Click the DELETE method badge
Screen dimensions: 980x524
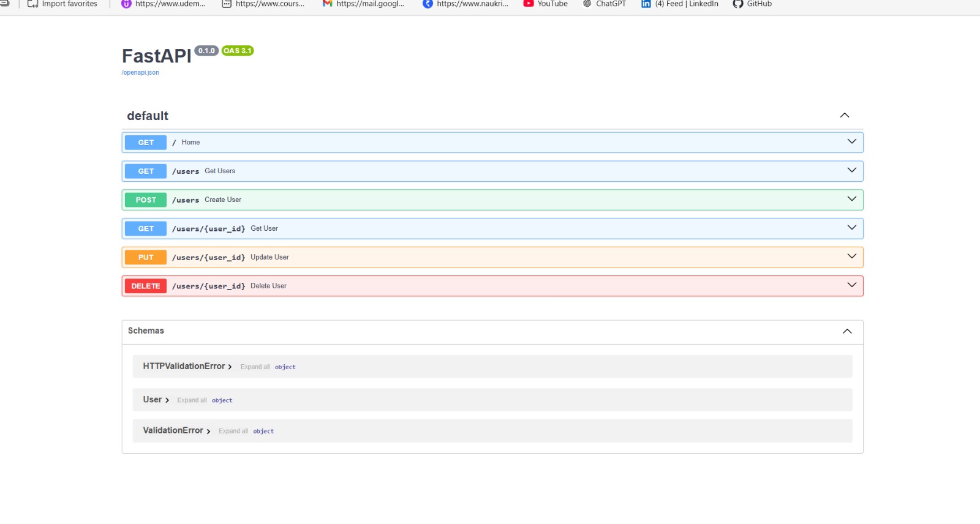pos(146,286)
